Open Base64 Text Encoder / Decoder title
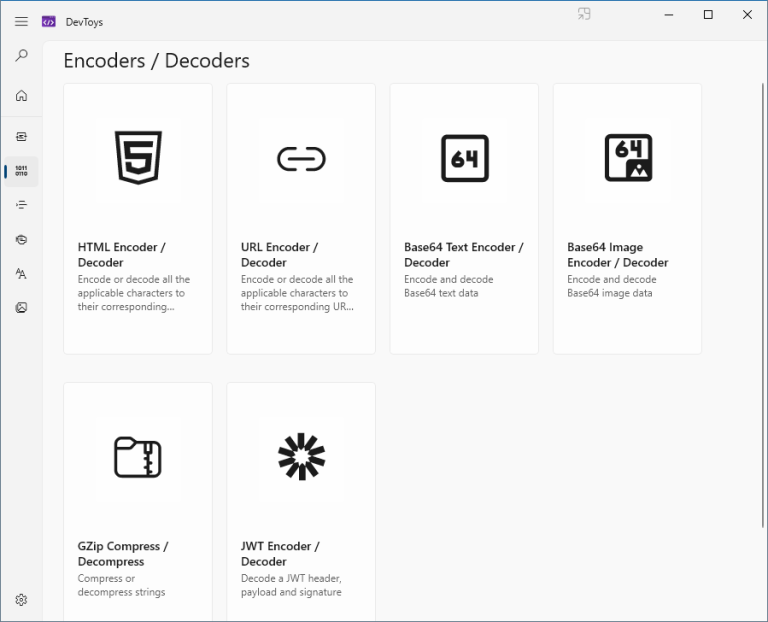 463,255
